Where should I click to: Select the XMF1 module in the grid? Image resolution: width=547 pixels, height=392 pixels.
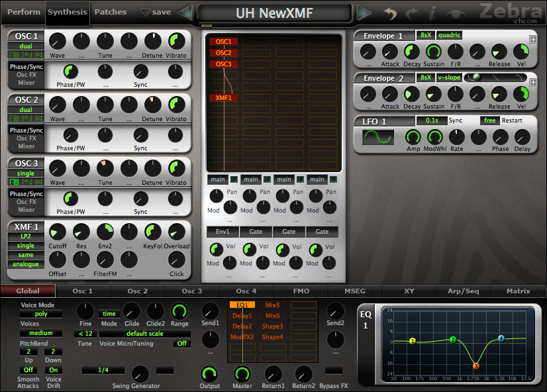point(223,97)
